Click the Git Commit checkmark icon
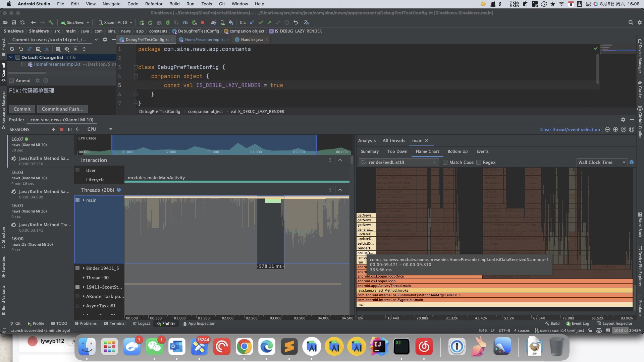644x362 pixels. click(261, 22)
